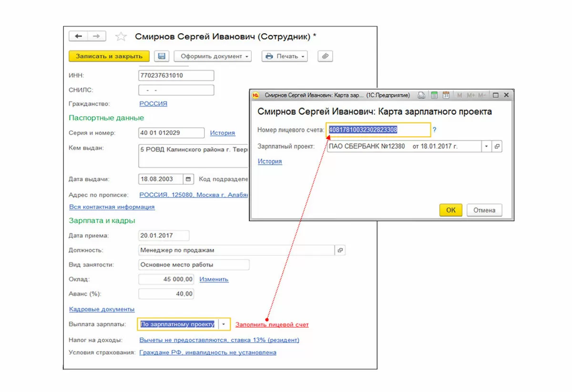Click the Аванс (%) field
The height and width of the screenshot is (392, 572).
click(x=166, y=294)
